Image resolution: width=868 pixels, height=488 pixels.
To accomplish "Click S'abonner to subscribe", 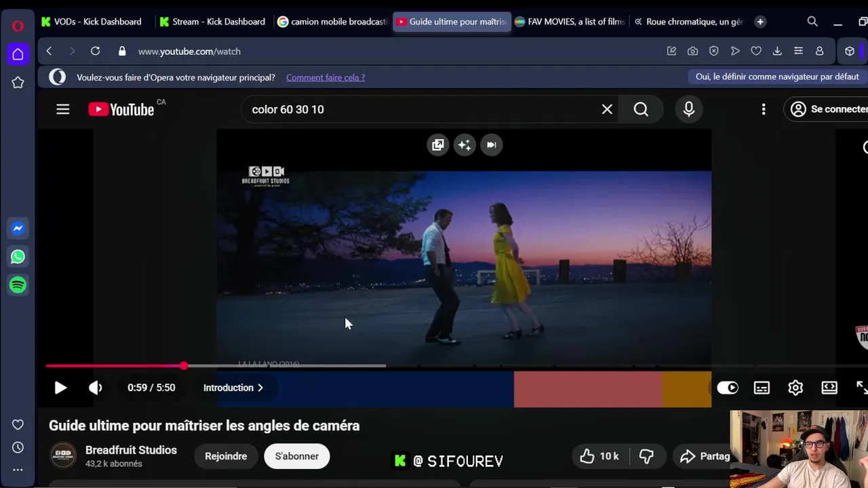I will point(296,456).
